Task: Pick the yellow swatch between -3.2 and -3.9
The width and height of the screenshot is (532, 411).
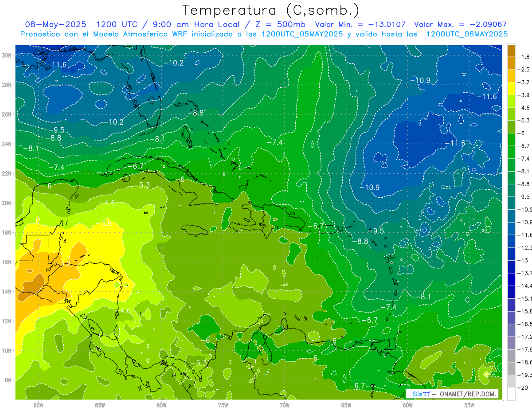Action: 511,89
